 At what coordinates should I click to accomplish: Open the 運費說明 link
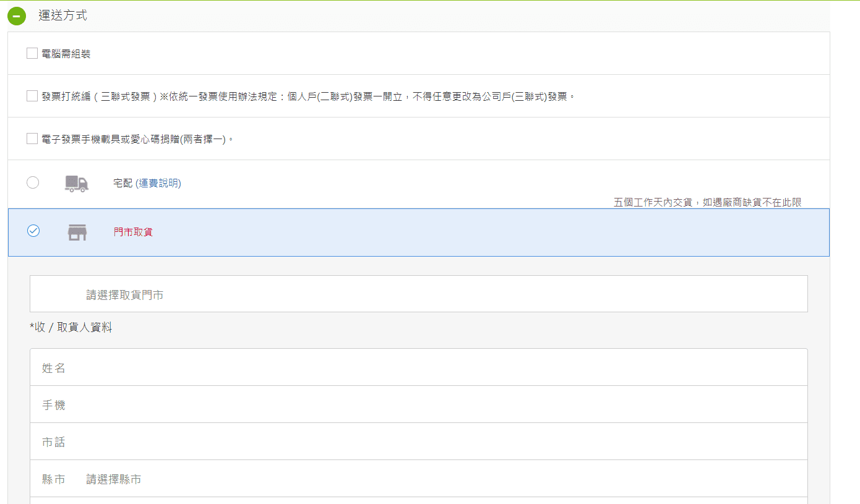pos(158,183)
